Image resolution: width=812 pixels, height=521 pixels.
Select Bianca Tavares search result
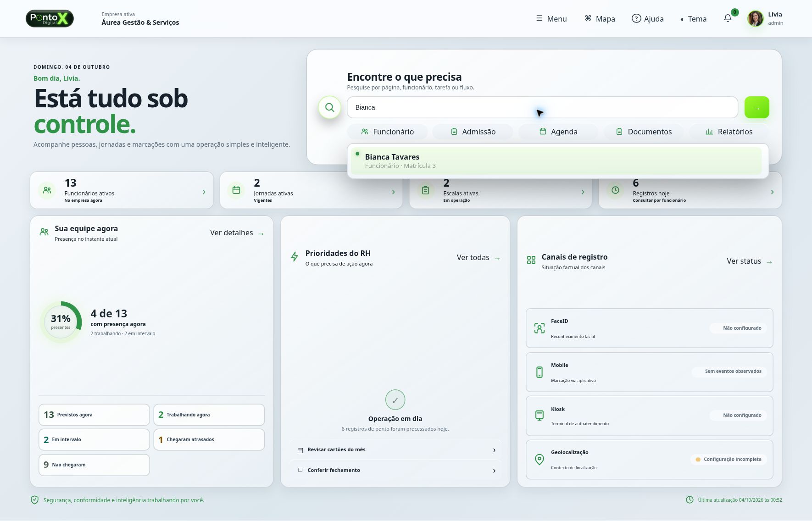click(556, 161)
